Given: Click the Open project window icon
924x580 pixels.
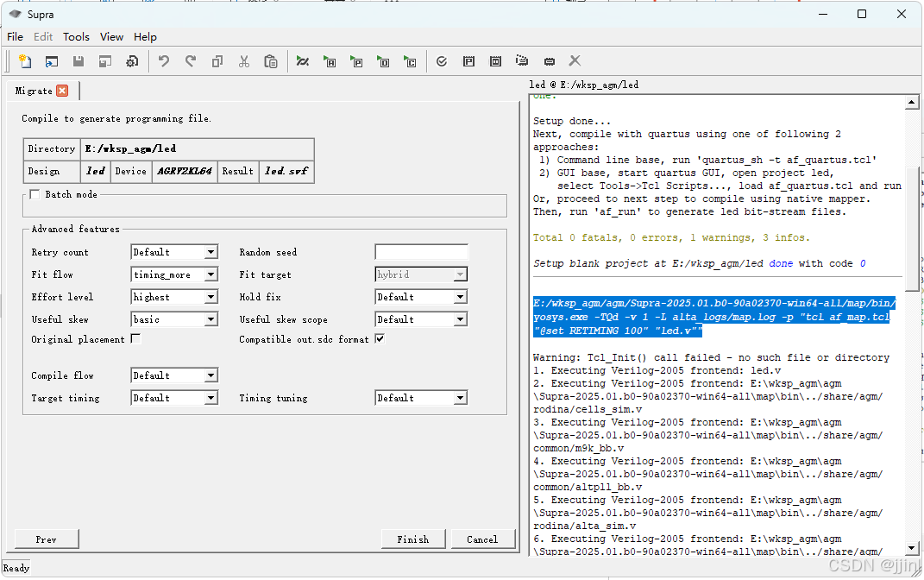Looking at the screenshot, I should pyautogui.click(x=52, y=60).
